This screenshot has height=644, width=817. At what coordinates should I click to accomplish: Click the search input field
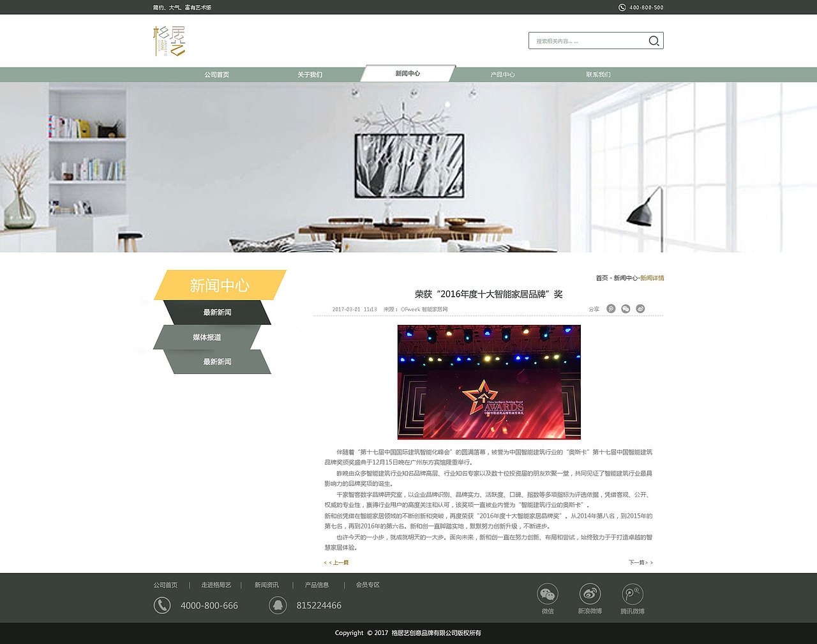587,40
